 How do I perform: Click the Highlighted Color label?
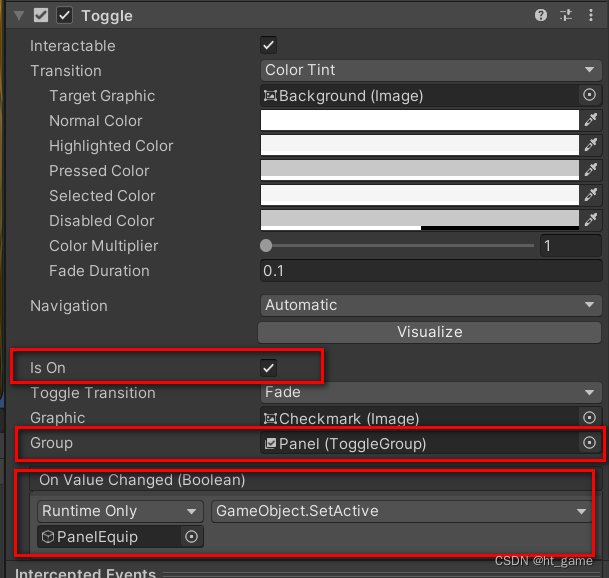pos(111,146)
